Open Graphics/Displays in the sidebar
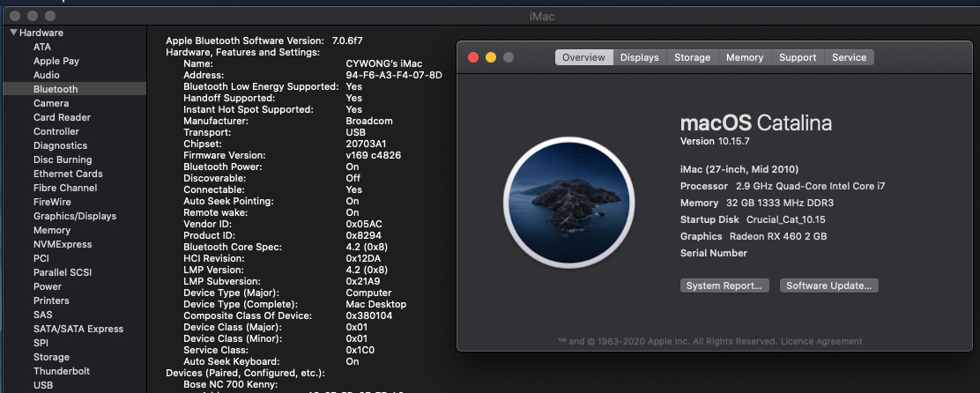Viewport: 980px width, 393px height. [75, 216]
